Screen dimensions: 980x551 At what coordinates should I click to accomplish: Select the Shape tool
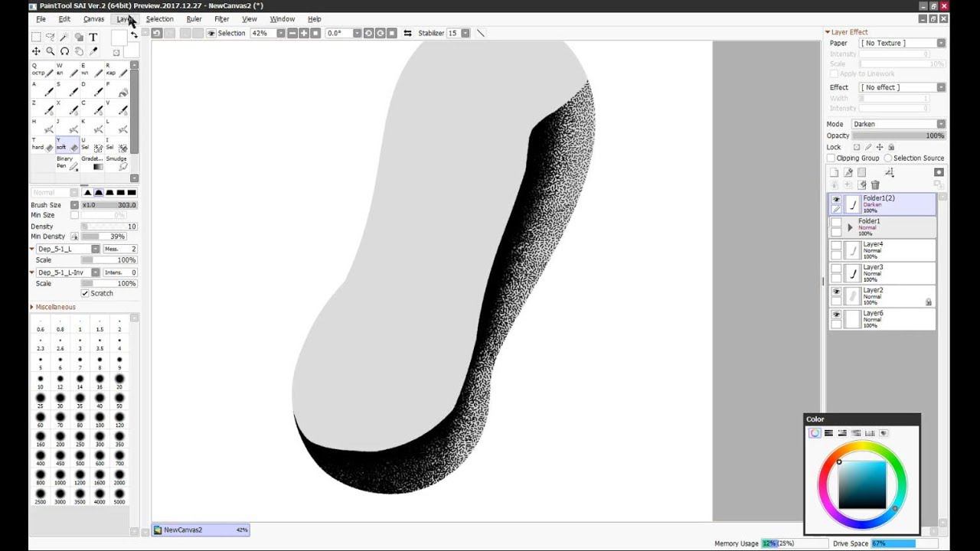[x=79, y=37]
